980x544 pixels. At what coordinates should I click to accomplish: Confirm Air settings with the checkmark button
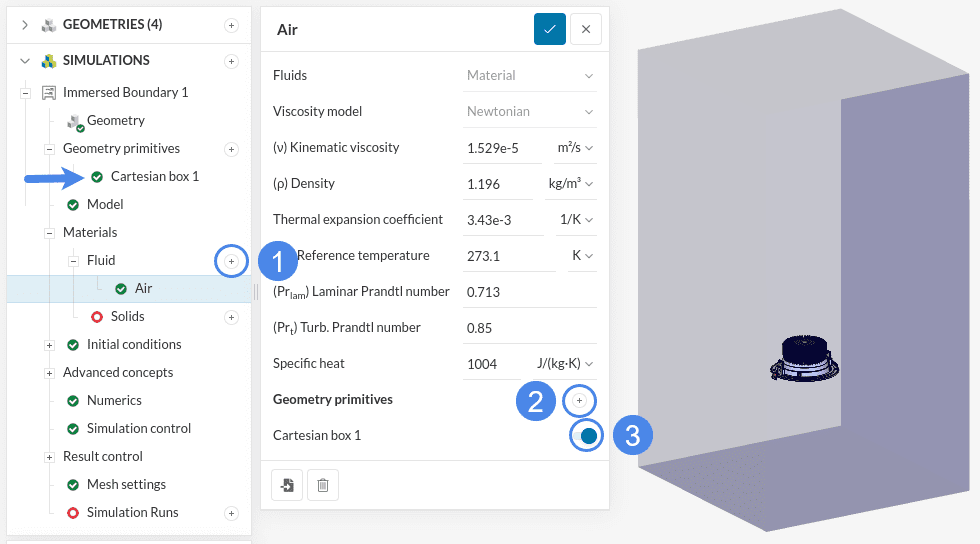tap(549, 29)
